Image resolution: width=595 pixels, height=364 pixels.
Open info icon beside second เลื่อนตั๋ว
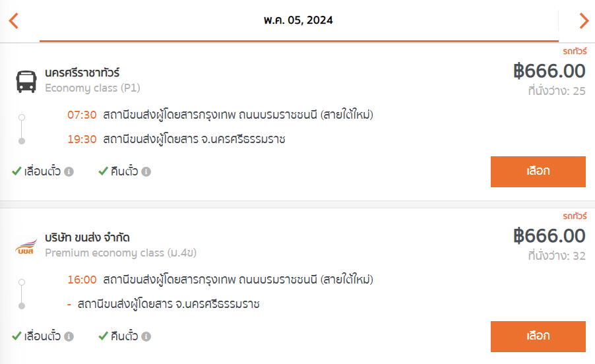tap(69, 337)
